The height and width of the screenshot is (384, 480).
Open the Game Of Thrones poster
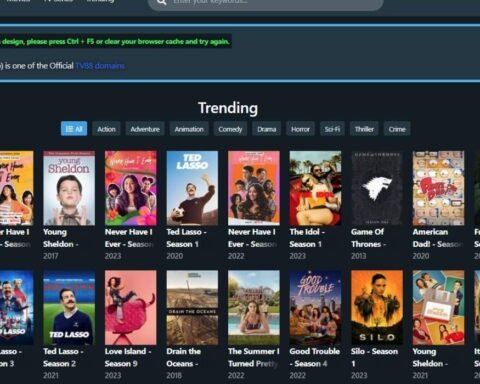377,188
